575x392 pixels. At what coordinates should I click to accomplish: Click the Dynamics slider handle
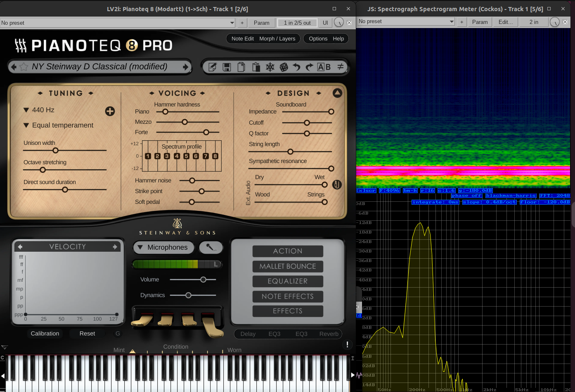point(188,295)
